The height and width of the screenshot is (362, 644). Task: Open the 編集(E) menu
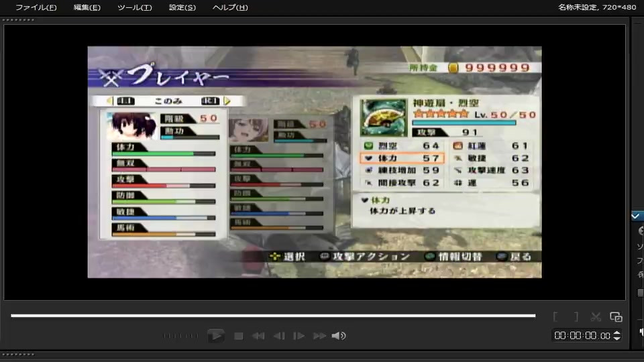(87, 7)
